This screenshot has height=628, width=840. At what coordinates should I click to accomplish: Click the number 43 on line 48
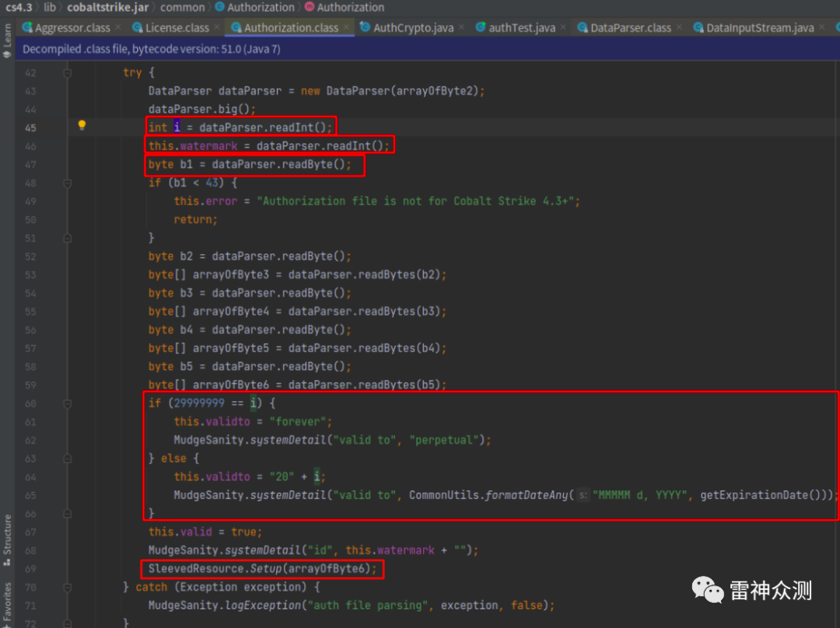tap(212, 183)
